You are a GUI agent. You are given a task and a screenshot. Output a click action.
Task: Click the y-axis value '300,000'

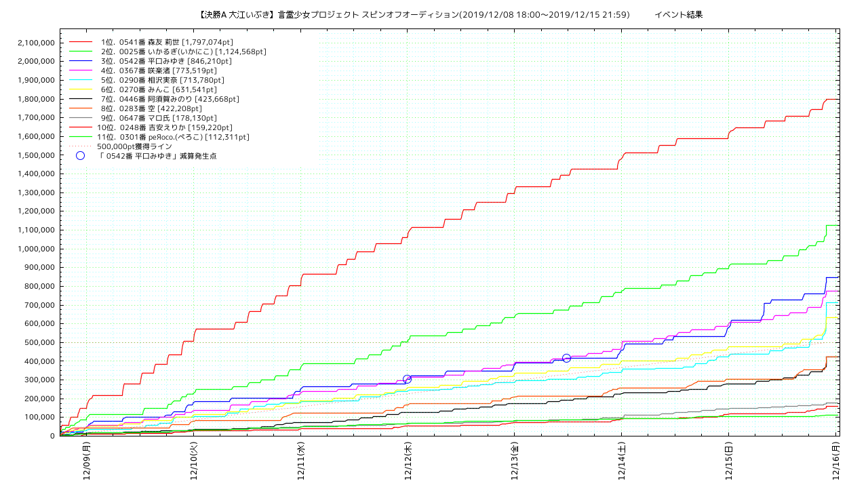point(39,380)
